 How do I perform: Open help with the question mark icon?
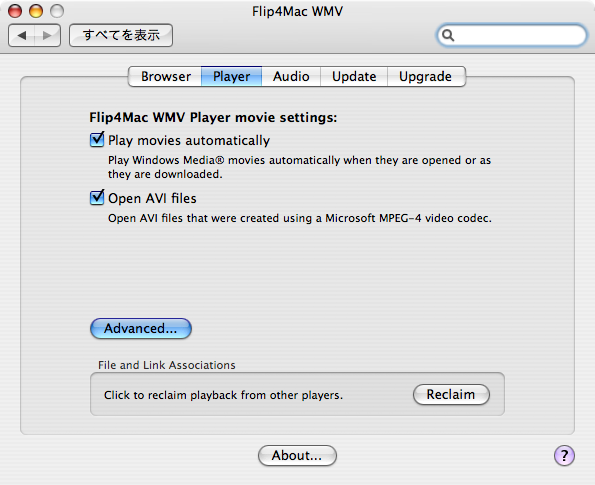point(564,455)
